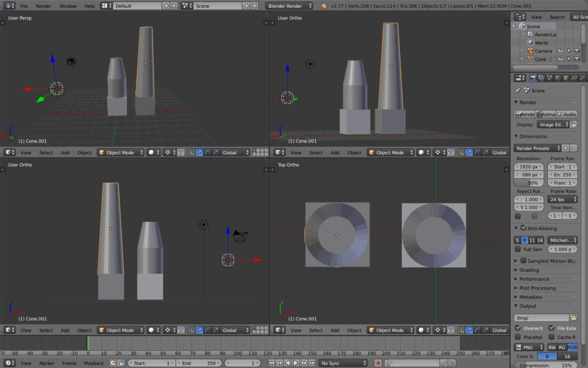The height and width of the screenshot is (368, 588).
Task: Disable the Overwrite checkbox
Action: click(518, 328)
